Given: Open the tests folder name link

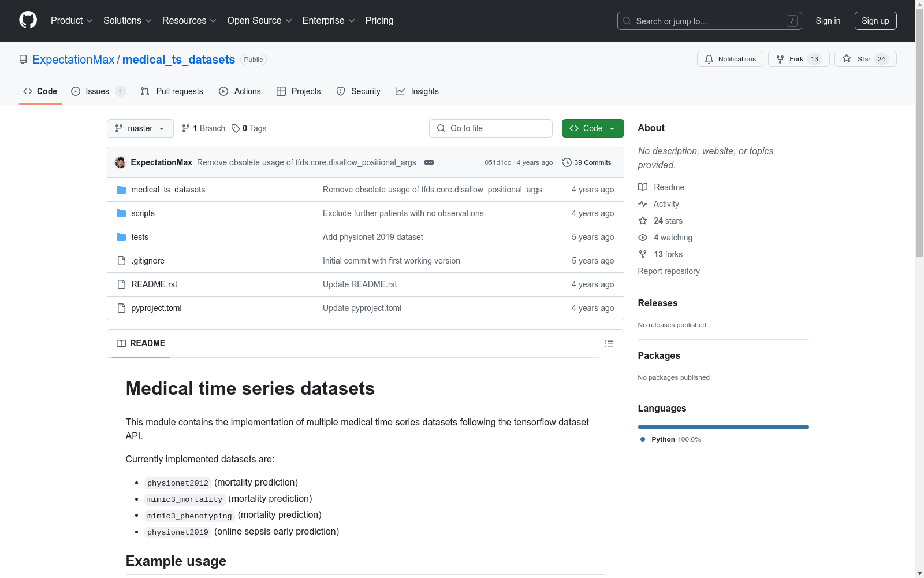Looking at the screenshot, I should pyautogui.click(x=140, y=237).
